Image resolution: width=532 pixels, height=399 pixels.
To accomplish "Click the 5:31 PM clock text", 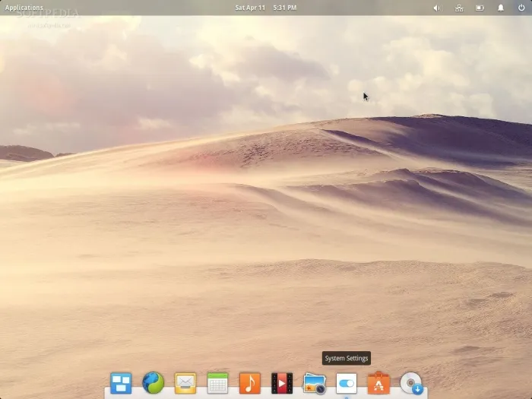I will click(x=285, y=8).
